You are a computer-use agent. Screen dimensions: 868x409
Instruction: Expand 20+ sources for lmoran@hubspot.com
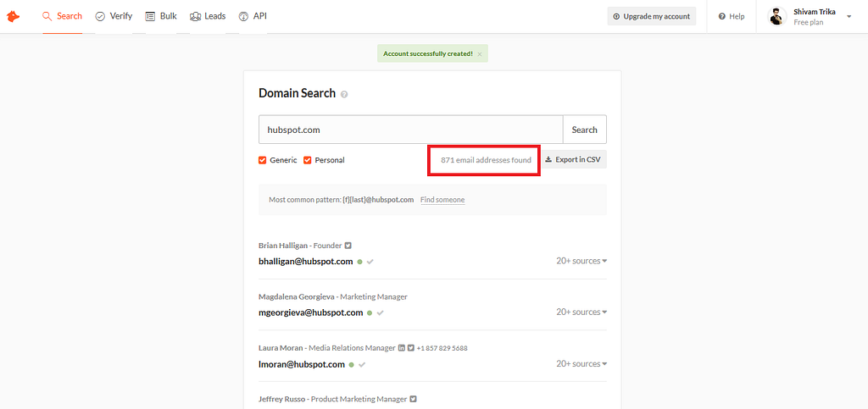pyautogui.click(x=581, y=363)
